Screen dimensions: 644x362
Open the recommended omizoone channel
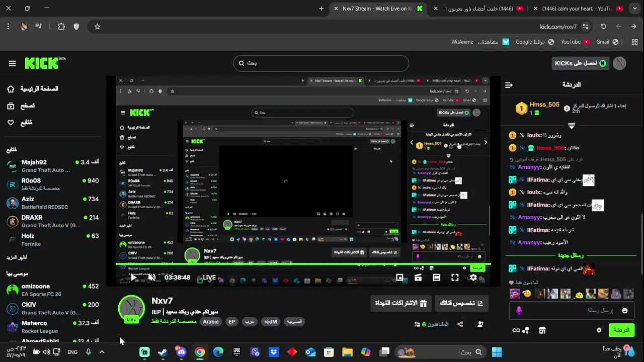point(53,290)
